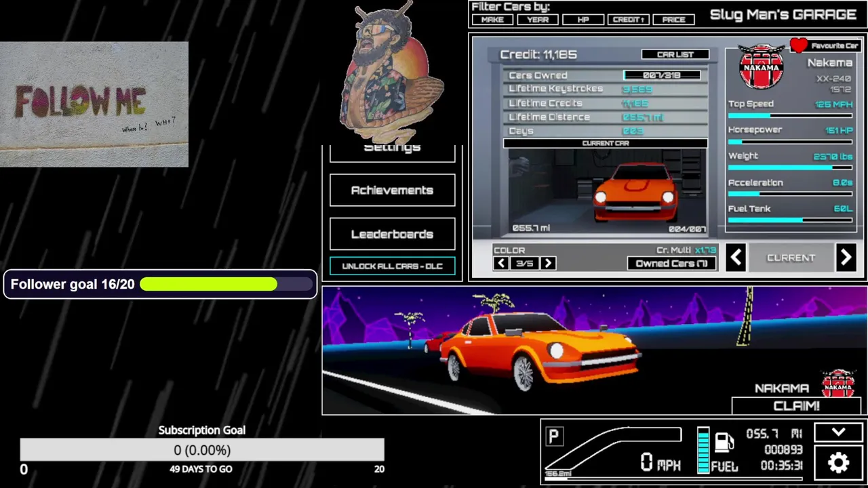Click the XX-240 model name
The height and width of the screenshot is (488, 868).
833,79
